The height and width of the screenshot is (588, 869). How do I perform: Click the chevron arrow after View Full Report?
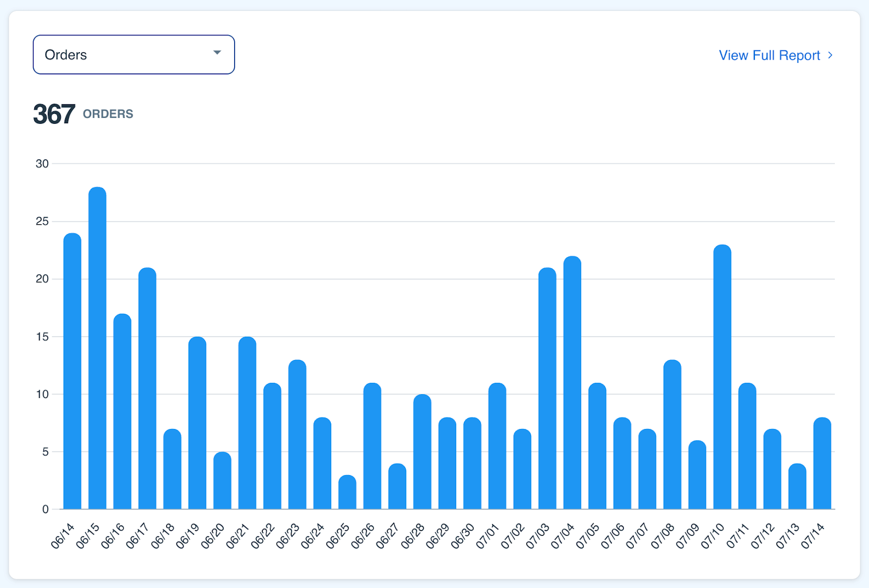point(830,55)
